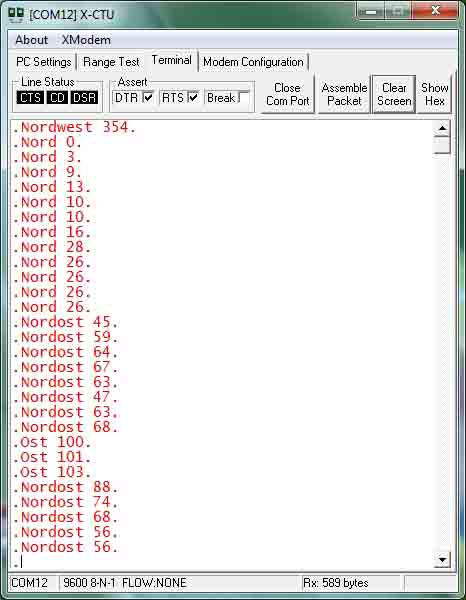Click the scrollbar down arrow in terminal
The width and height of the screenshot is (466, 600).
click(442, 560)
